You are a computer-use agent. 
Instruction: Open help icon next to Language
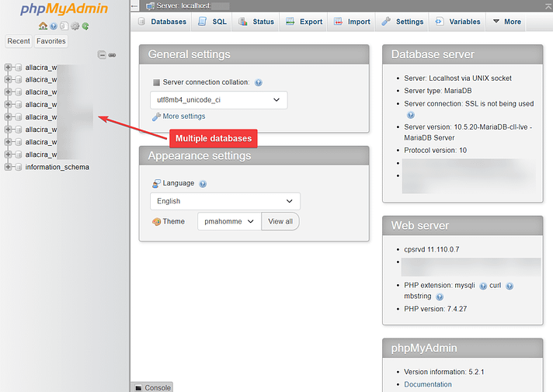(x=203, y=184)
